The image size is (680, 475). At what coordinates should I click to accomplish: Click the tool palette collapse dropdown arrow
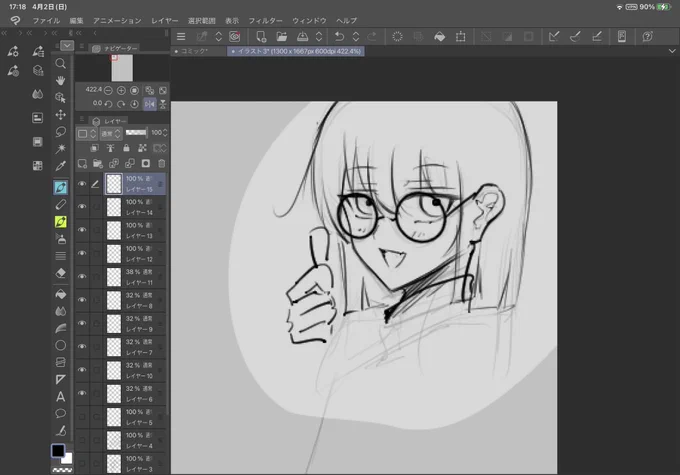click(x=67, y=46)
